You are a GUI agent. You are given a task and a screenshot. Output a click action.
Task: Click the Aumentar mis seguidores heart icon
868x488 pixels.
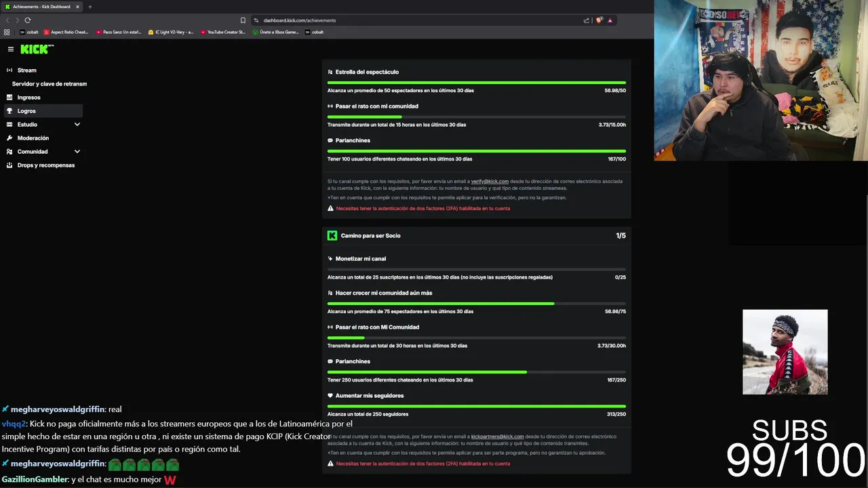pos(330,396)
